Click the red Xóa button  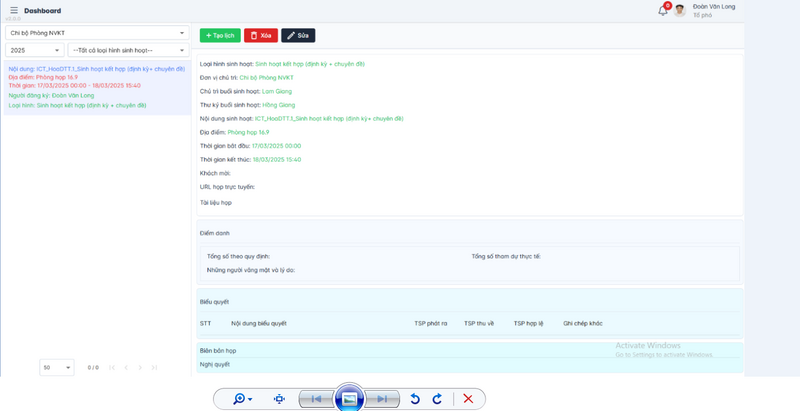pyautogui.click(x=261, y=35)
